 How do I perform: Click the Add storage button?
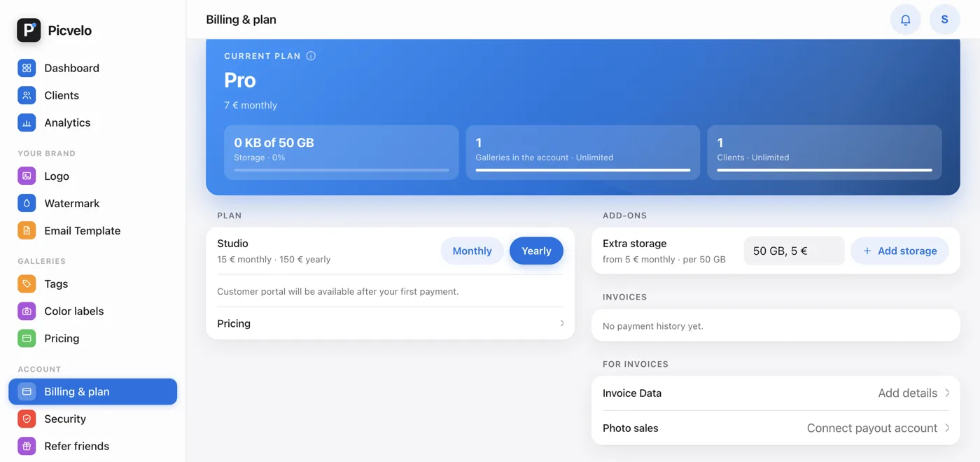[x=899, y=251]
